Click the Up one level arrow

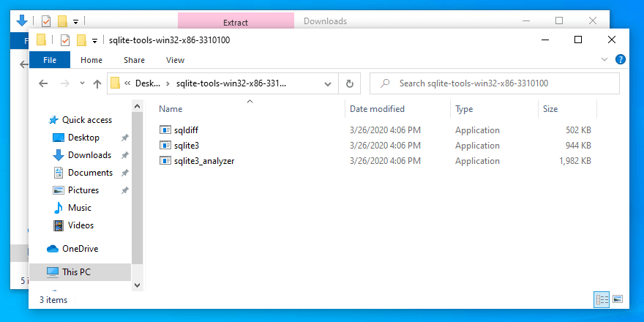(97, 84)
